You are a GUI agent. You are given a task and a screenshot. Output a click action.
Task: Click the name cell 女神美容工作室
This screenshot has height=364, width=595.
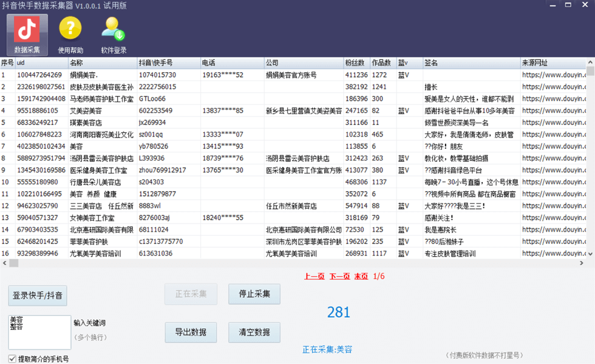[x=92, y=218]
